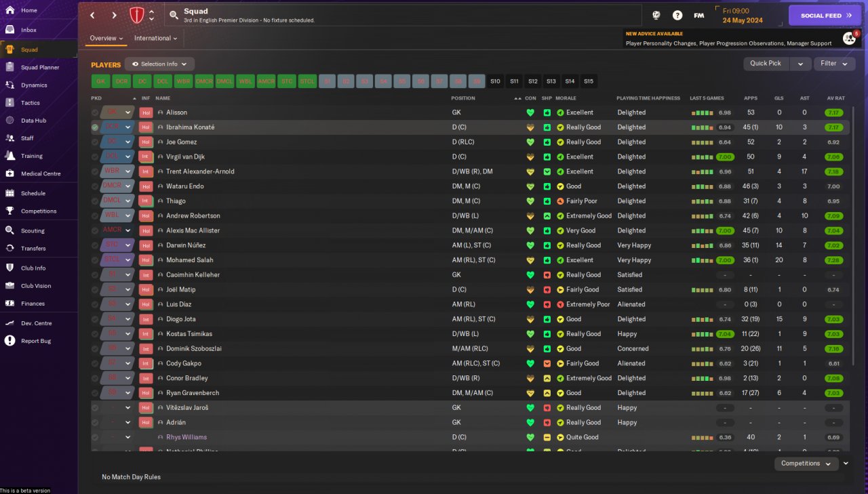
Task: Click the Fri 24 May 2024 date
Action: (x=743, y=16)
